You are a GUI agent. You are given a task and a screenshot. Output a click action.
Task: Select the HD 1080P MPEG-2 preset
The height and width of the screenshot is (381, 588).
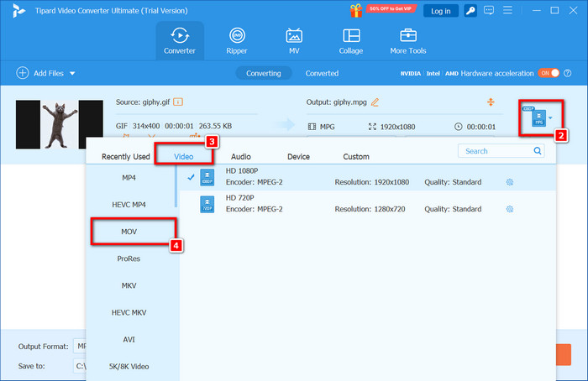click(x=368, y=177)
